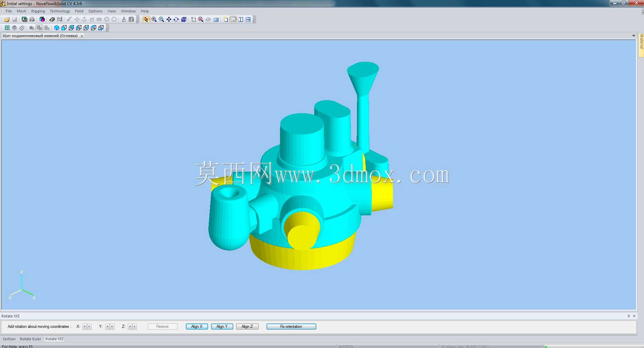Click the Align X button
This screenshot has height=348, width=644.
click(197, 327)
